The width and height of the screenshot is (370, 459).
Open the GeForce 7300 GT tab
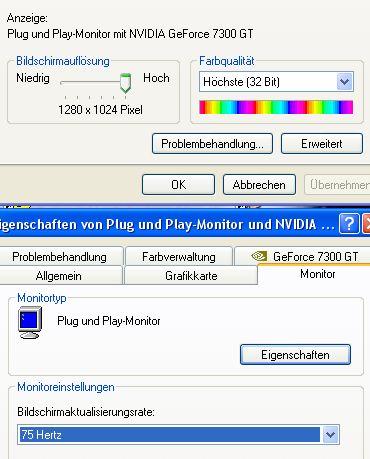click(303, 256)
